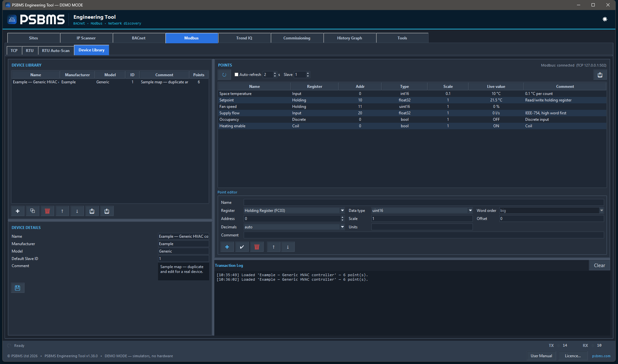The width and height of the screenshot is (618, 364).
Task: Open the Sites tab
Action: [x=34, y=38]
